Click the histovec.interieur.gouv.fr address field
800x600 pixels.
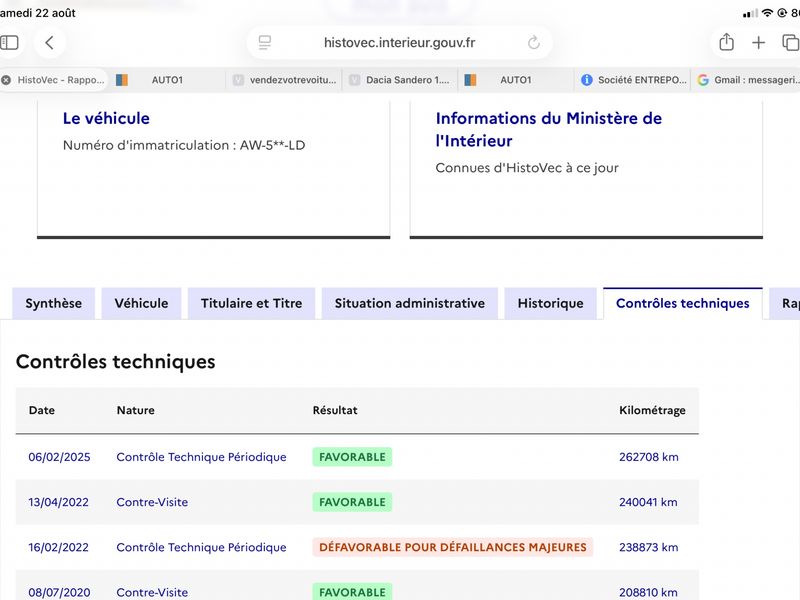coord(399,42)
